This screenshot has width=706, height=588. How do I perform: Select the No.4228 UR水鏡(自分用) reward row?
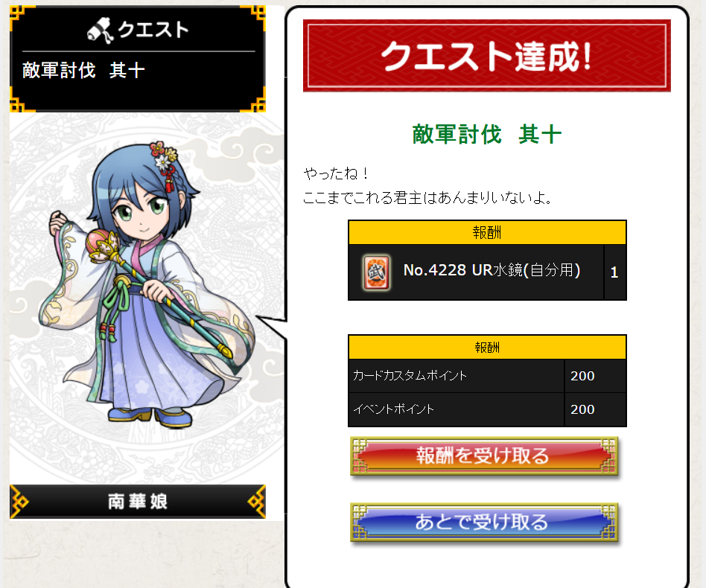[487, 272]
